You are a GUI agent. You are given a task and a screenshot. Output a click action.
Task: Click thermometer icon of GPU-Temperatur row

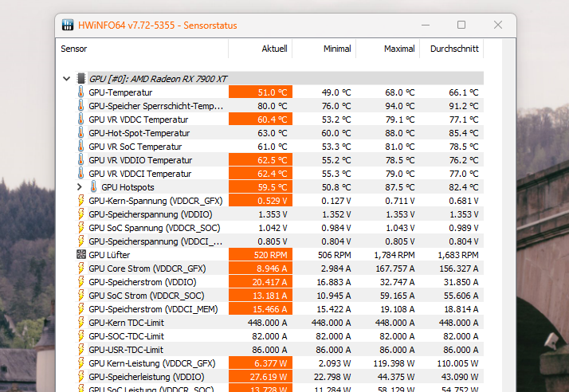[81, 92]
